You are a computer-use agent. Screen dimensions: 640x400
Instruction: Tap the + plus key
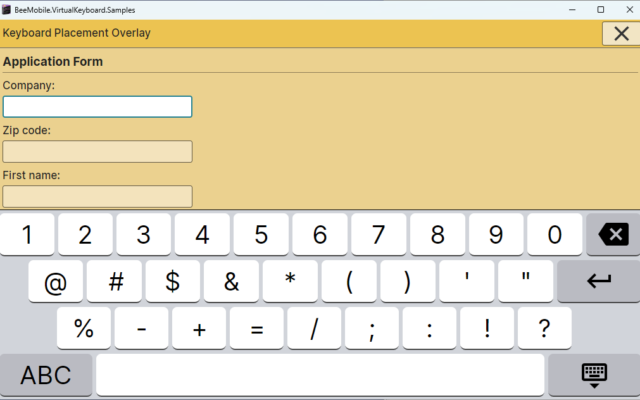coord(199,328)
